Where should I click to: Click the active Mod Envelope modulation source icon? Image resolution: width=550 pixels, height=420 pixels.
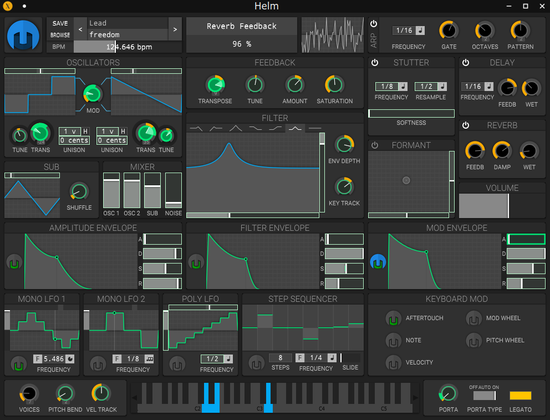tap(378, 262)
